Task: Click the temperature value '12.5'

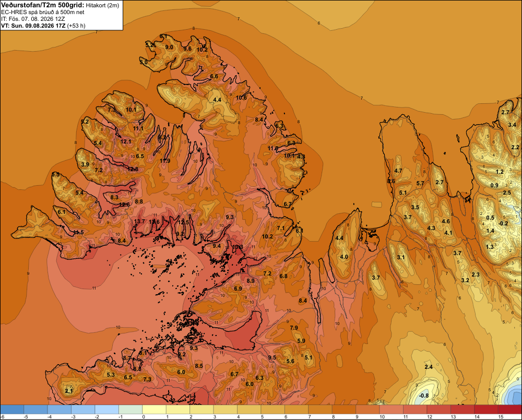Action: (x=183, y=222)
